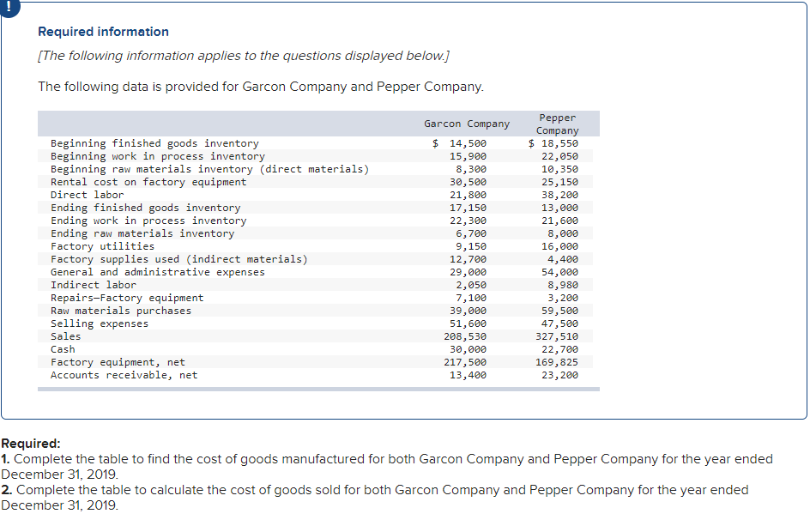The image size is (810, 532).
Task: Click Garcon value '12,700'
Action: click(468, 259)
